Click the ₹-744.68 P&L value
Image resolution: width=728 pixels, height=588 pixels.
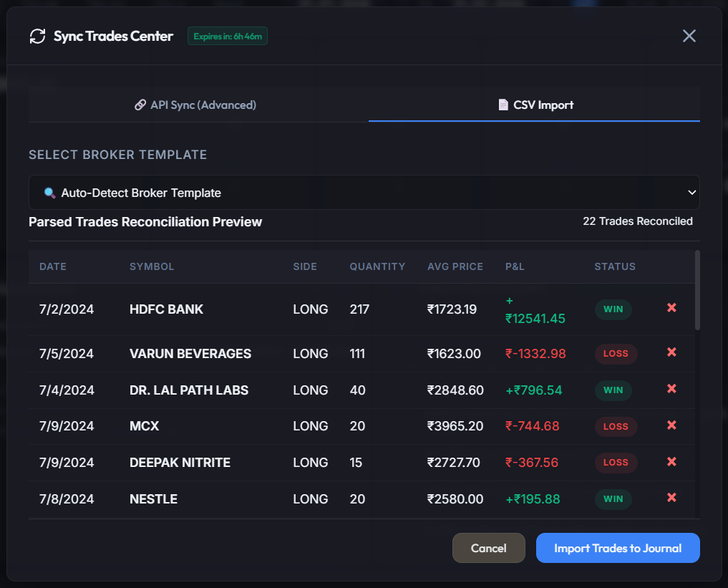533,426
